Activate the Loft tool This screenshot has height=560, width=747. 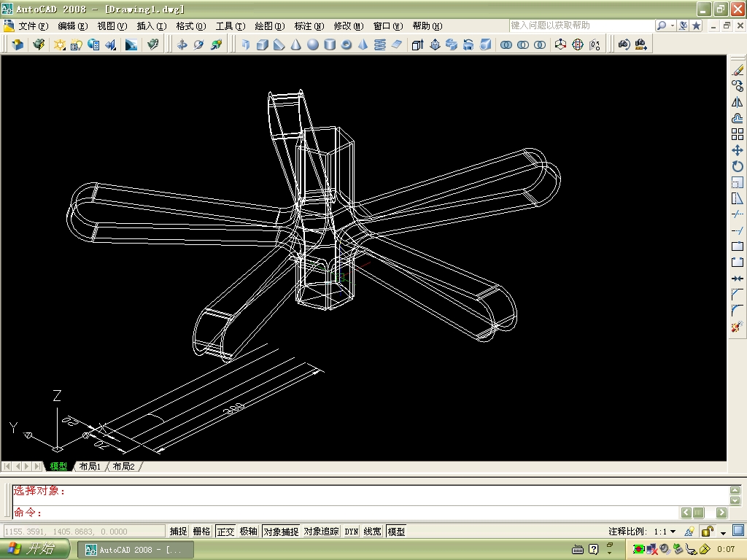pyautogui.click(x=485, y=44)
